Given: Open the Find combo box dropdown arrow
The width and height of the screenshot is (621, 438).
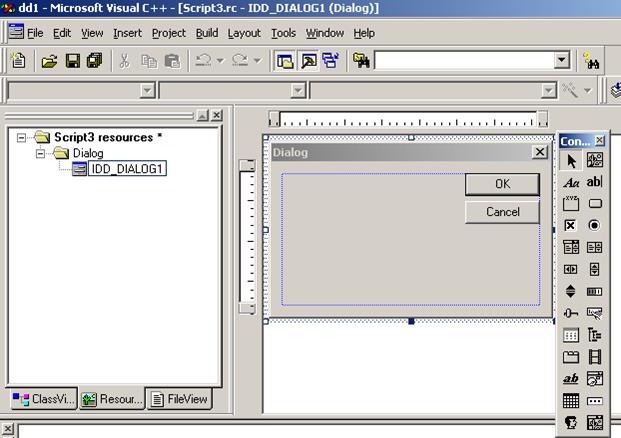Looking at the screenshot, I should point(561,61).
